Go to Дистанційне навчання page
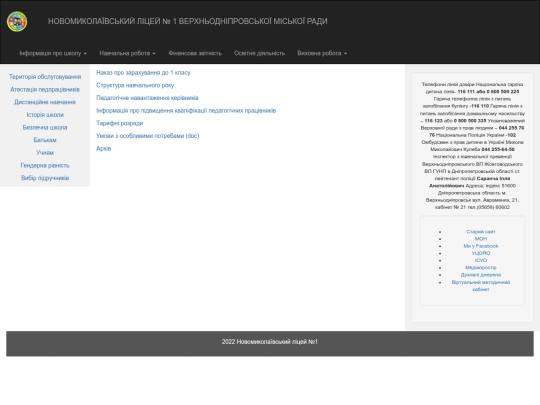The width and height of the screenshot is (540, 405). pos(45,102)
